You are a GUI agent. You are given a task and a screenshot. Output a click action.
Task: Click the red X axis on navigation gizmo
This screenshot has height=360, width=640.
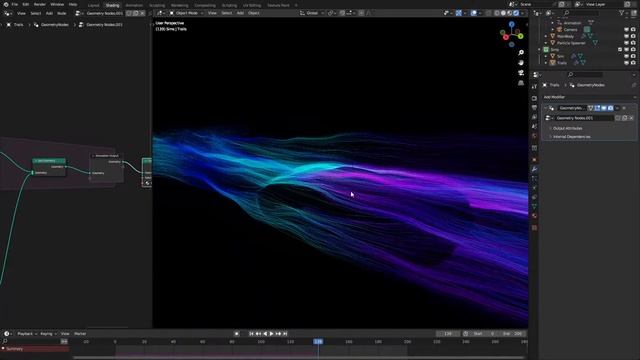click(x=506, y=37)
